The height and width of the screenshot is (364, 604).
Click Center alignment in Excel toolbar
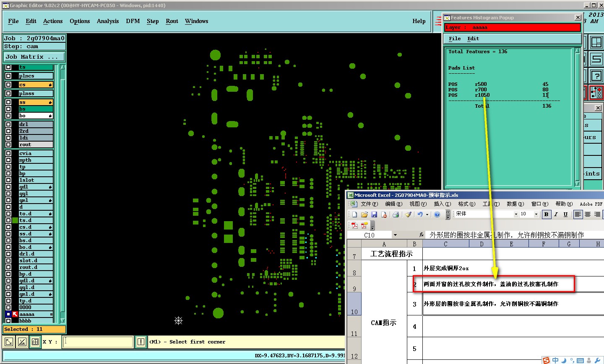[x=588, y=214]
